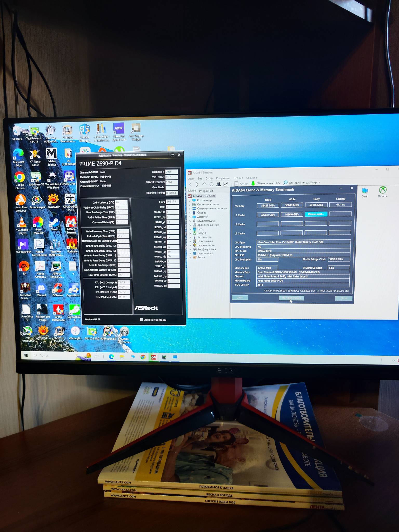This screenshot has width=399, height=532.
Task: Open the Сервис menu in AIDA64
Action: coord(238,178)
